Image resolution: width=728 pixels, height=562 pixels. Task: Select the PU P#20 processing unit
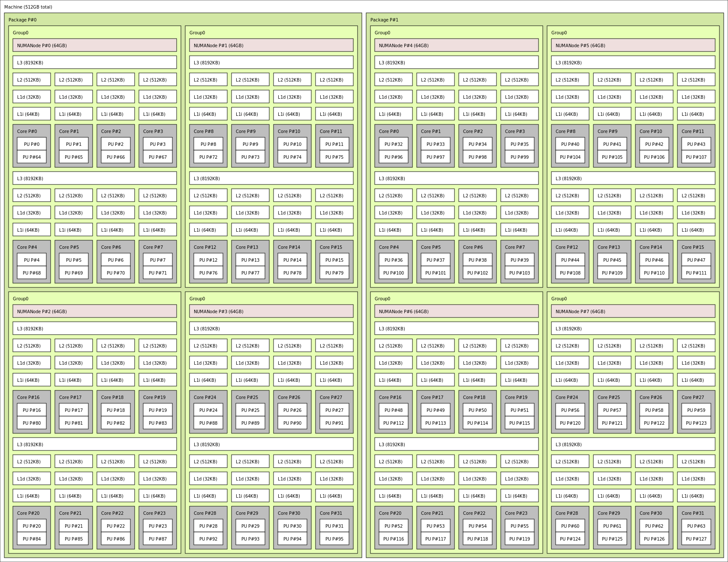[32, 526]
